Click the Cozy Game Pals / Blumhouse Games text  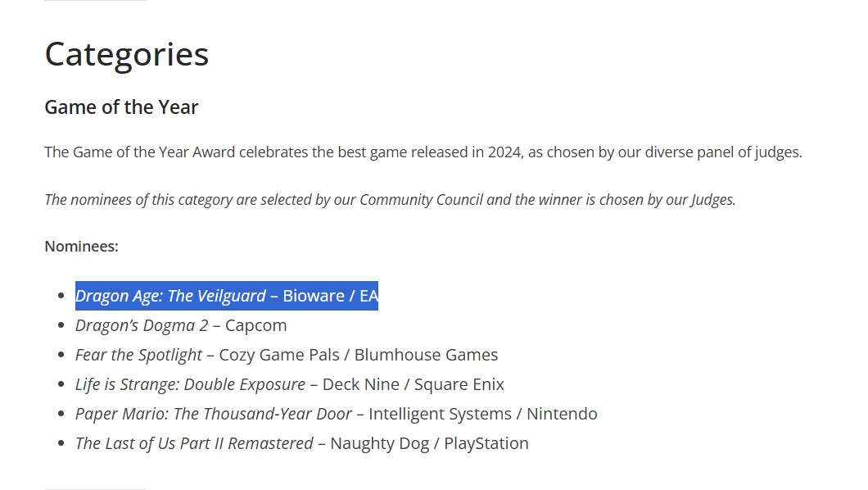click(359, 355)
